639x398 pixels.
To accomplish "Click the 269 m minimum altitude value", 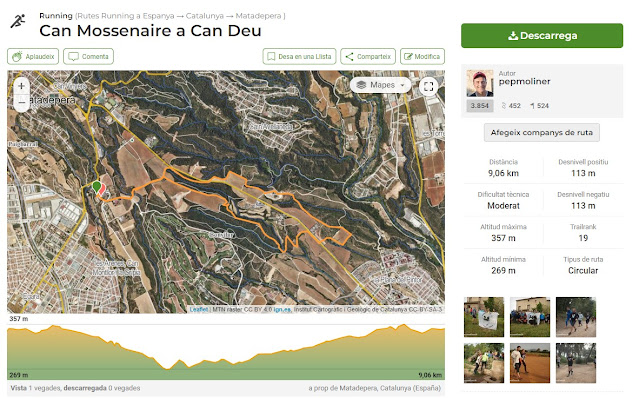I will tap(503, 270).
